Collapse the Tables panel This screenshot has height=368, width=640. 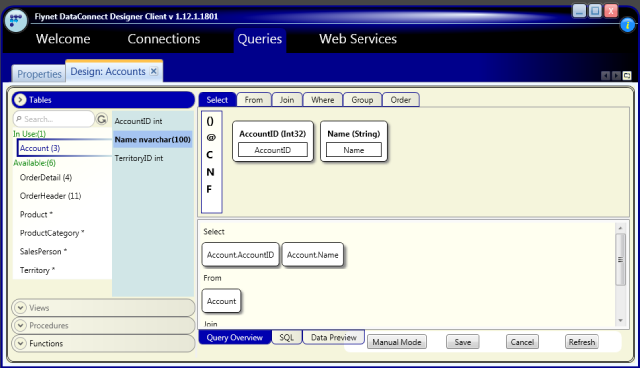(20, 100)
